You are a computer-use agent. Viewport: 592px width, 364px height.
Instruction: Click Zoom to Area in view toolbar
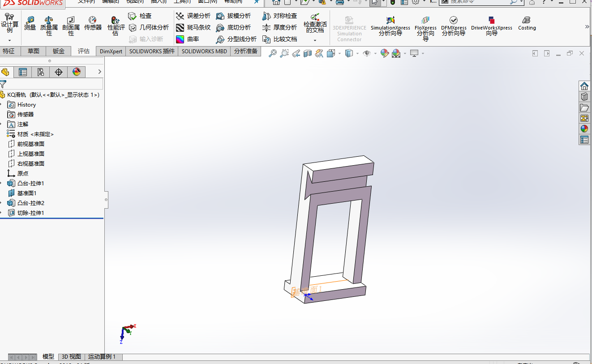pos(284,54)
